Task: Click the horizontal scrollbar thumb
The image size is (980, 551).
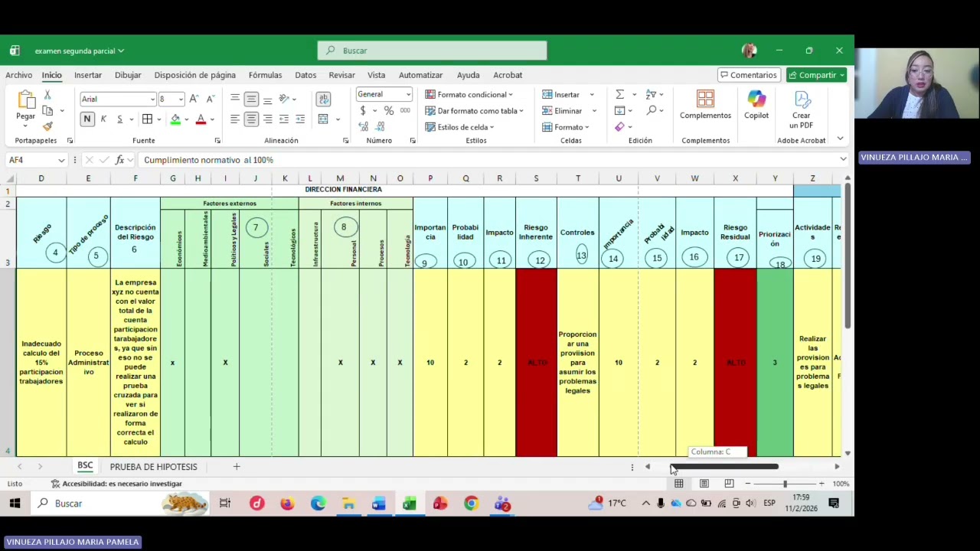Action: coord(725,467)
